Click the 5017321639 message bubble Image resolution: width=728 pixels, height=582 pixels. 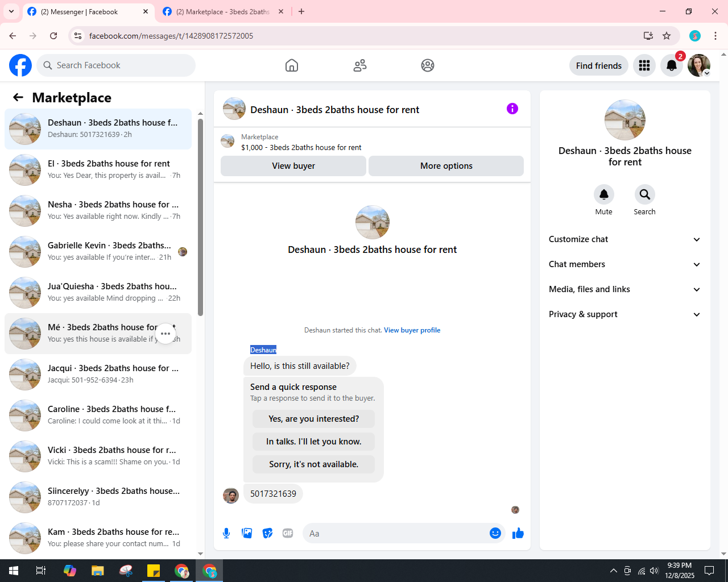click(x=273, y=494)
